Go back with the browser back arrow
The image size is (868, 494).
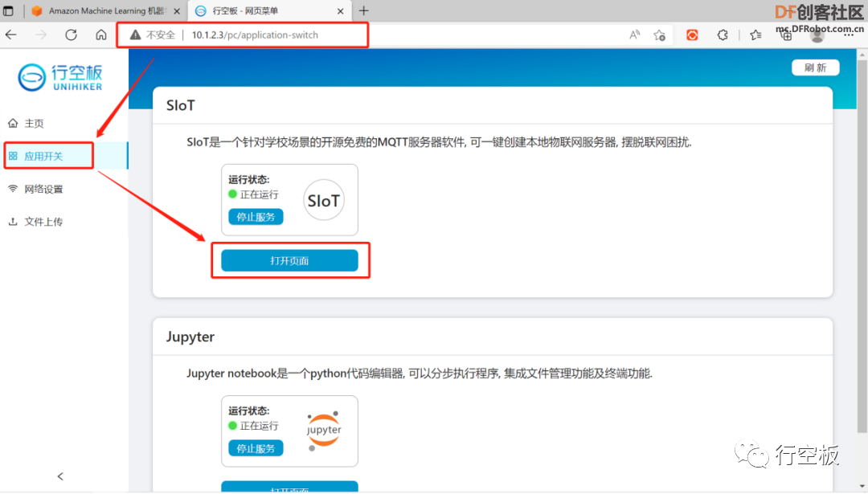[11, 35]
